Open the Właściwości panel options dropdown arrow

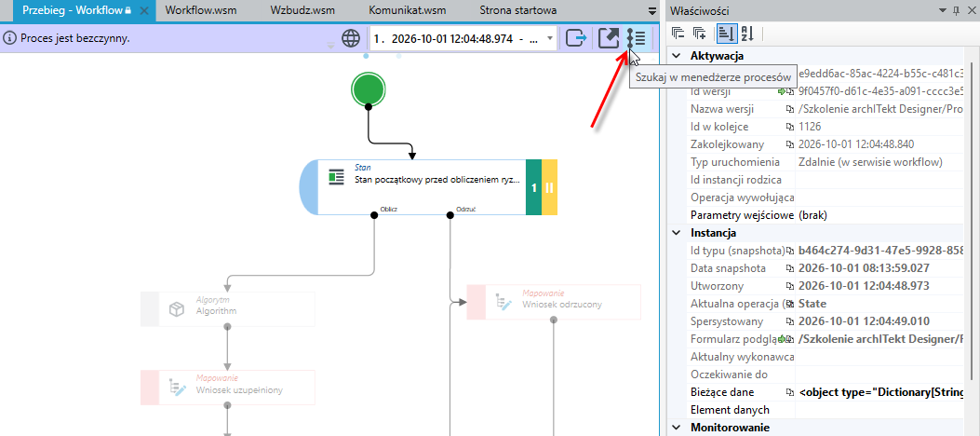(943, 10)
